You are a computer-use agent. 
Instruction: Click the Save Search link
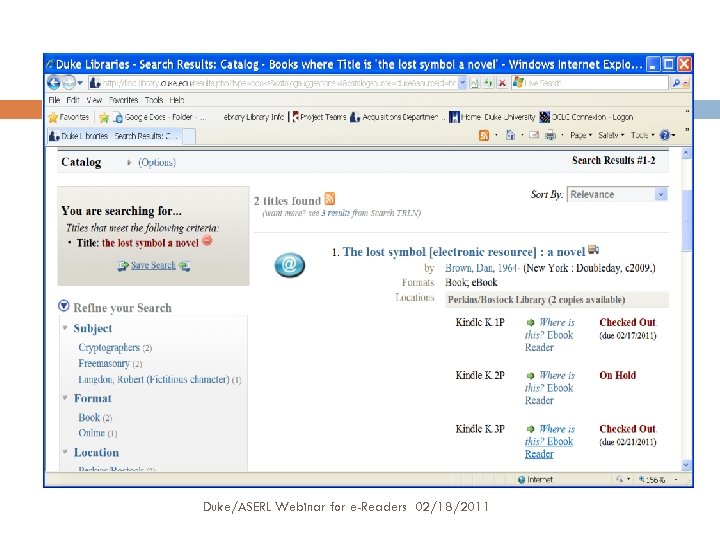click(x=153, y=265)
